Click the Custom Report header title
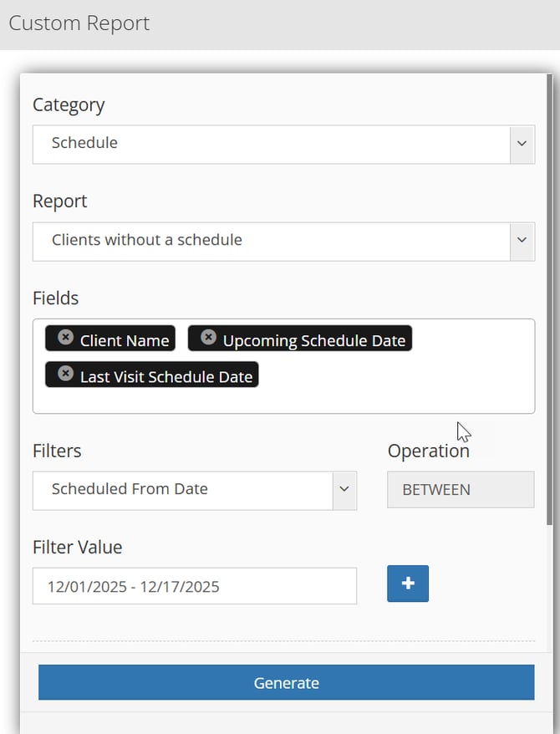The height and width of the screenshot is (734, 560). click(x=79, y=23)
